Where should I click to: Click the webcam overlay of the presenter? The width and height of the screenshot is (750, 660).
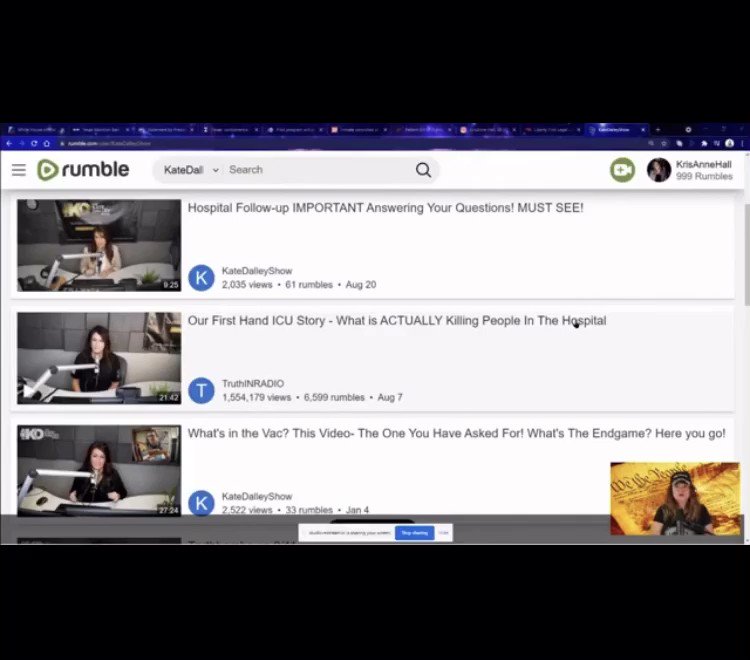pos(675,498)
